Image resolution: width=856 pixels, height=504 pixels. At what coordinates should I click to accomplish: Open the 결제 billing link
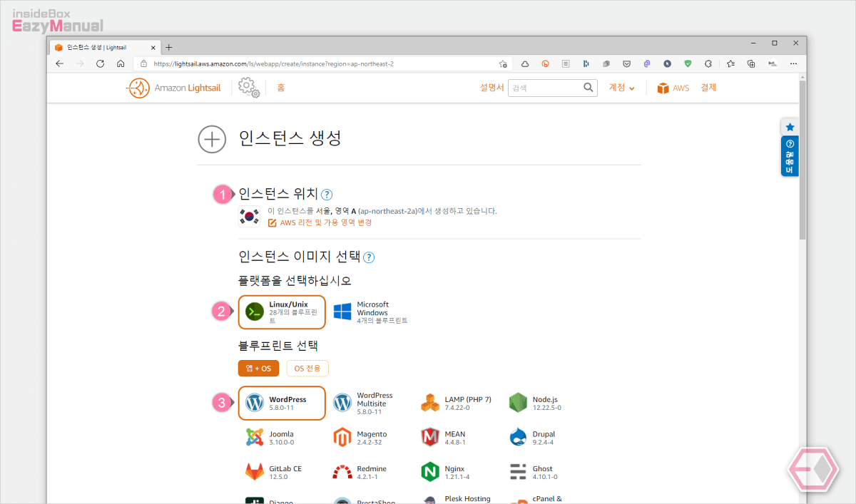pyautogui.click(x=708, y=88)
